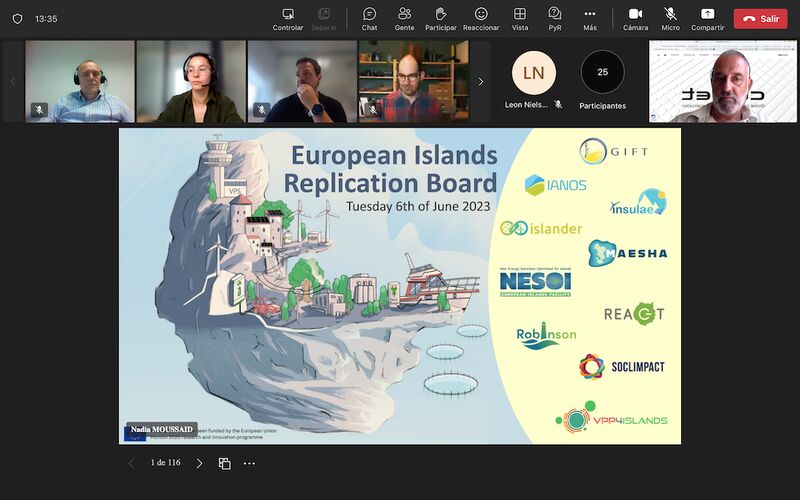Go to the previous slide
The height and width of the screenshot is (500, 800).
click(131, 463)
